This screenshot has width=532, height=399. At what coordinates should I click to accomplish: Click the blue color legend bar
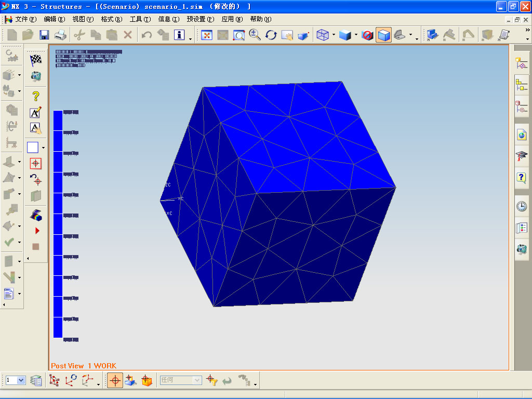click(58, 224)
